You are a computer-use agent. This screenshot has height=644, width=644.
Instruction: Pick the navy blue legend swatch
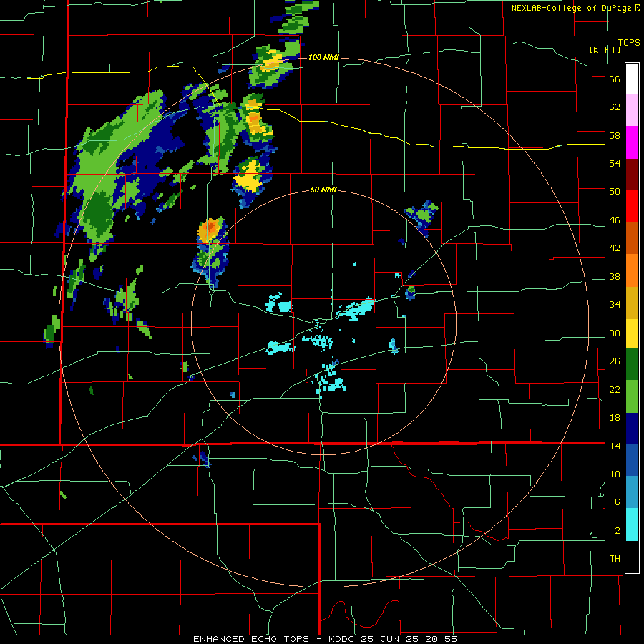click(632, 429)
